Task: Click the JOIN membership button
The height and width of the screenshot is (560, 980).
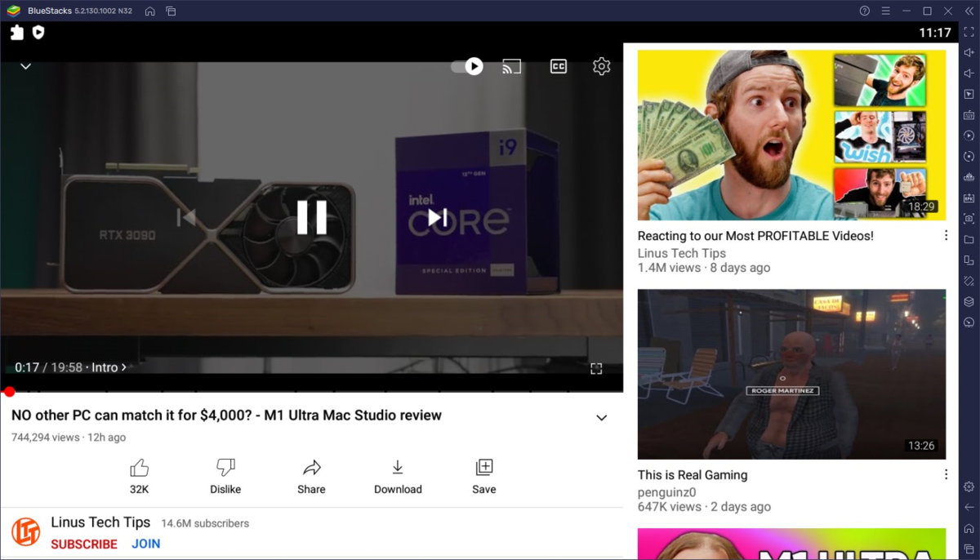Action: pos(146,544)
